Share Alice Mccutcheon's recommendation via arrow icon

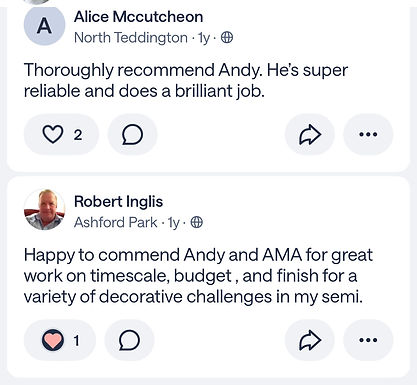[x=310, y=134]
